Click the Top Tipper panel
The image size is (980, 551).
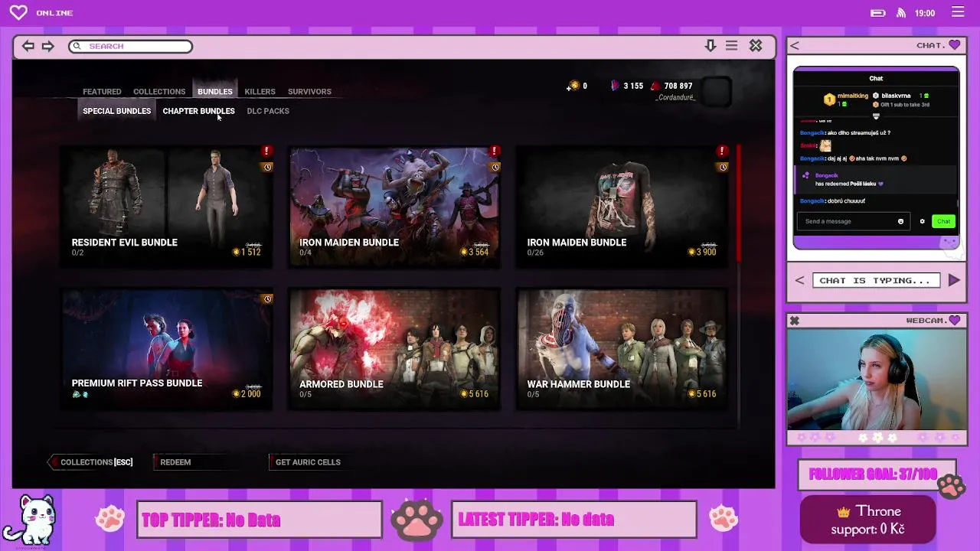click(260, 520)
